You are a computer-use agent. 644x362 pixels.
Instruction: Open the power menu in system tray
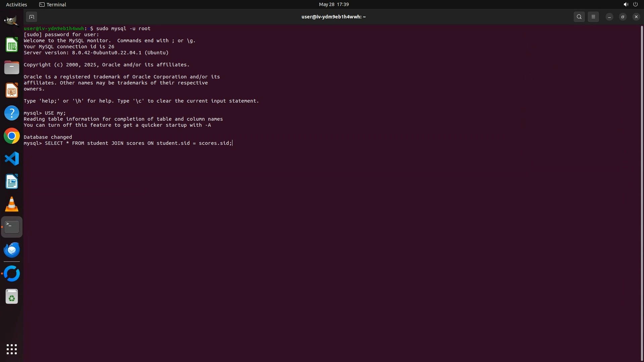tap(635, 4)
